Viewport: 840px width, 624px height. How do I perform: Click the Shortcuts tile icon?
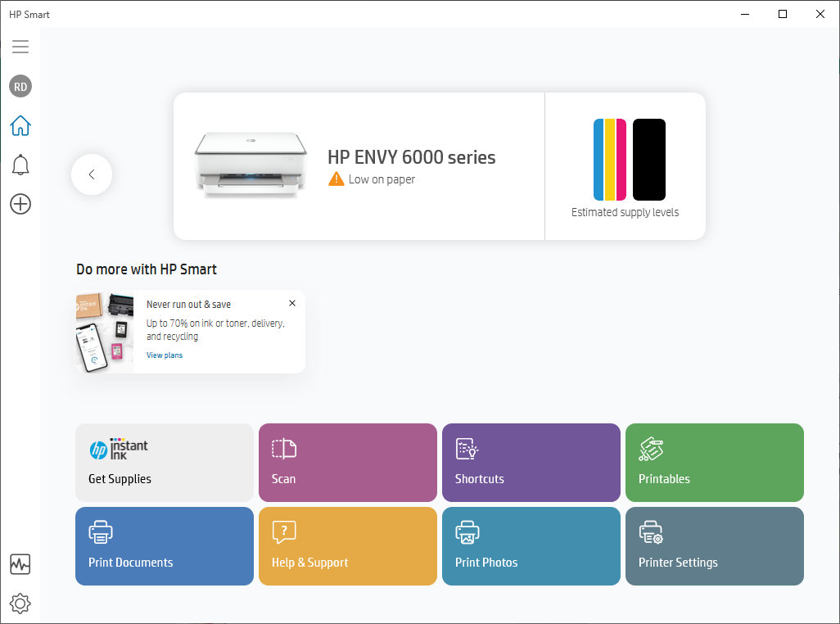(x=467, y=449)
